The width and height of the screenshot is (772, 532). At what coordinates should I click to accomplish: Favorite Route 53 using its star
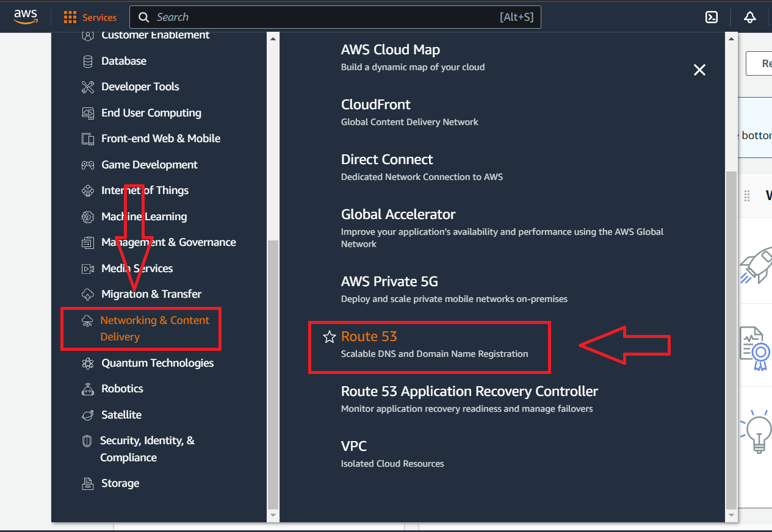click(x=330, y=337)
